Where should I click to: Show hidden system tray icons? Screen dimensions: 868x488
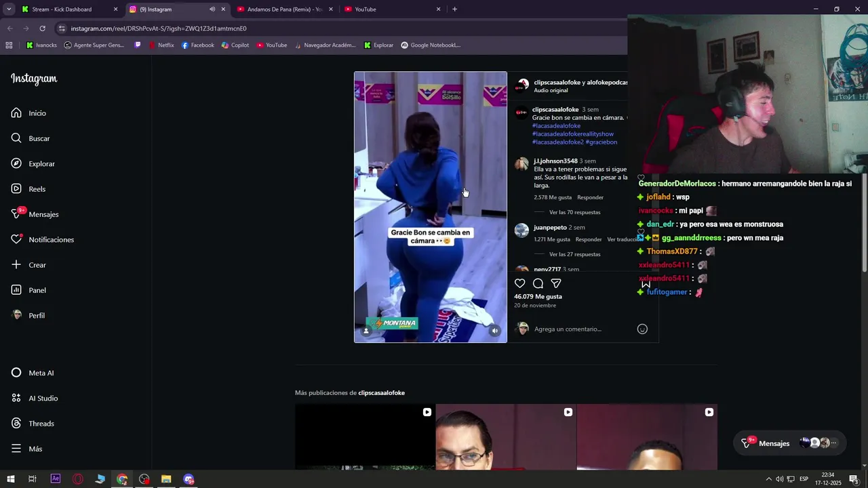tap(768, 479)
